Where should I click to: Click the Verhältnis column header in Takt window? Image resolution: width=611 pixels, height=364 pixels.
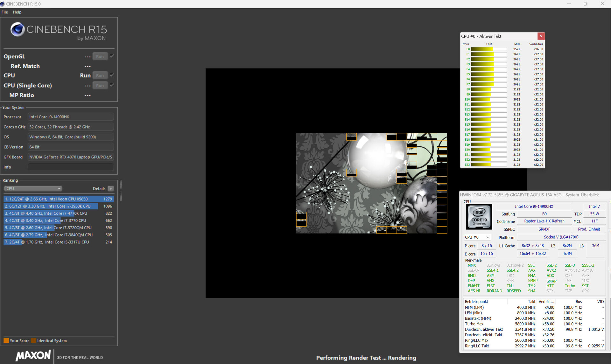point(536,44)
